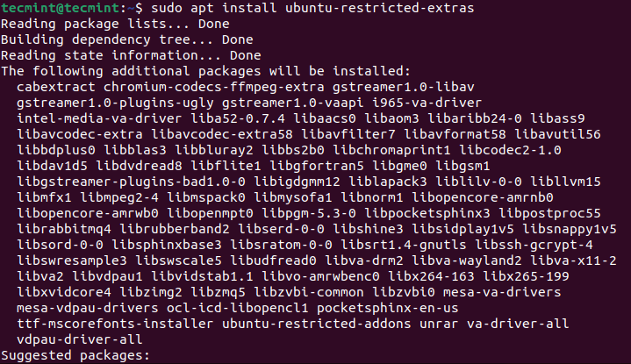Click the vdpau-driver-all package name
Screen dimensions: 631x364
click(80, 339)
